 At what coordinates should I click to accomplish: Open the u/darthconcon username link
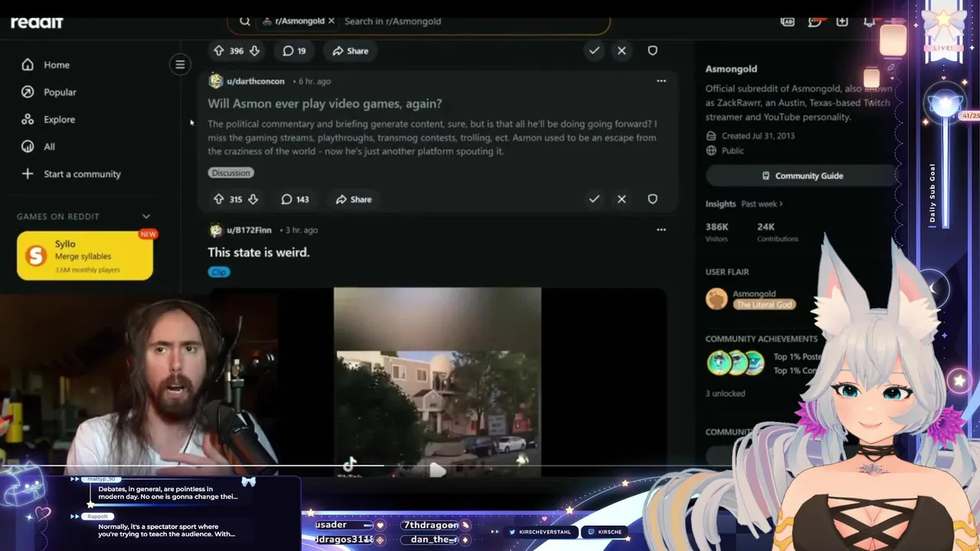(x=256, y=81)
